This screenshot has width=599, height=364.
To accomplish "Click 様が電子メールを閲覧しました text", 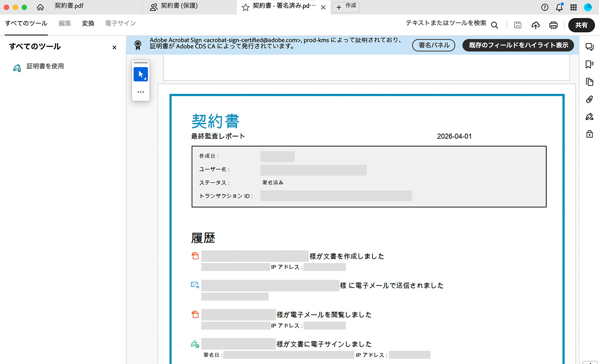I will pyautogui.click(x=324, y=315).
